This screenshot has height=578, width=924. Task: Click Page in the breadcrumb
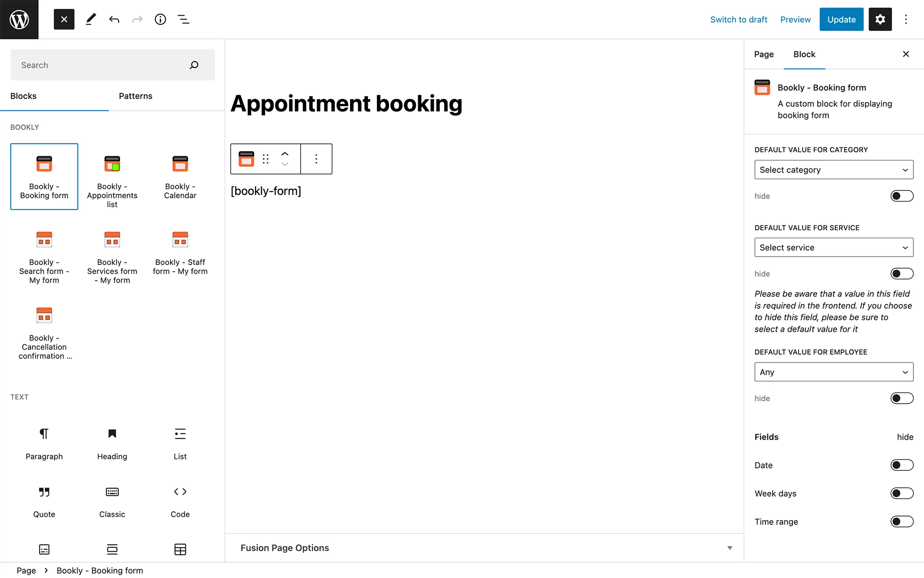click(26, 571)
